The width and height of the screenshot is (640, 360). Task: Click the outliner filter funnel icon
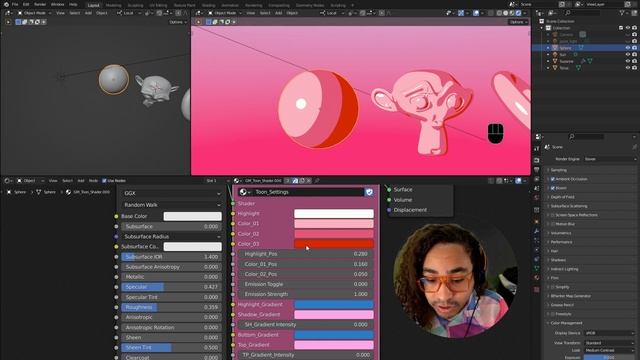coord(622,13)
